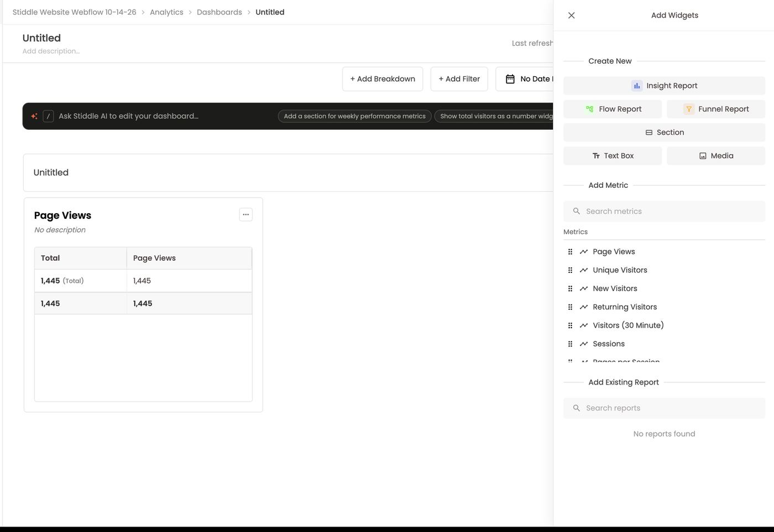This screenshot has height=532, width=774.
Task: Click the No description text in widget
Action: (60, 230)
